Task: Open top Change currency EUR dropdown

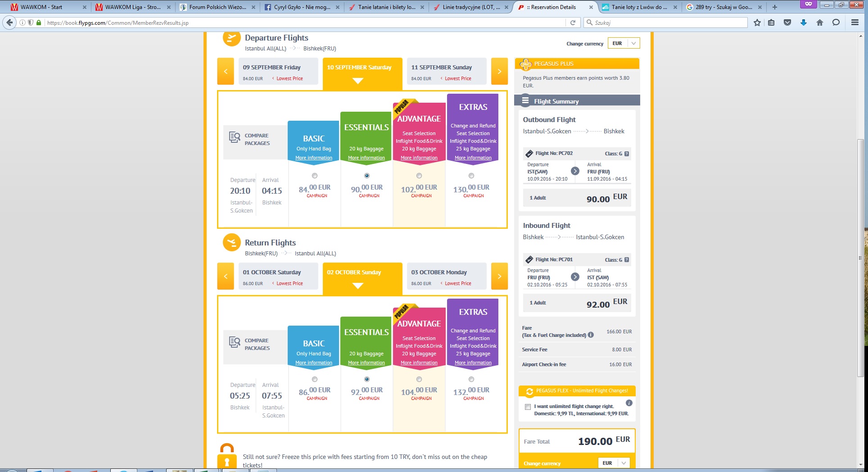Action: pyautogui.click(x=624, y=43)
